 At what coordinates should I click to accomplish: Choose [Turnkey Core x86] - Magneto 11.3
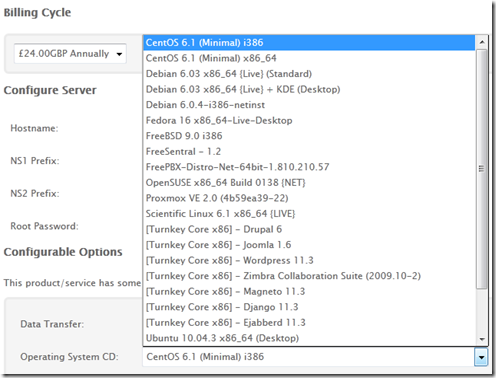(x=309, y=292)
